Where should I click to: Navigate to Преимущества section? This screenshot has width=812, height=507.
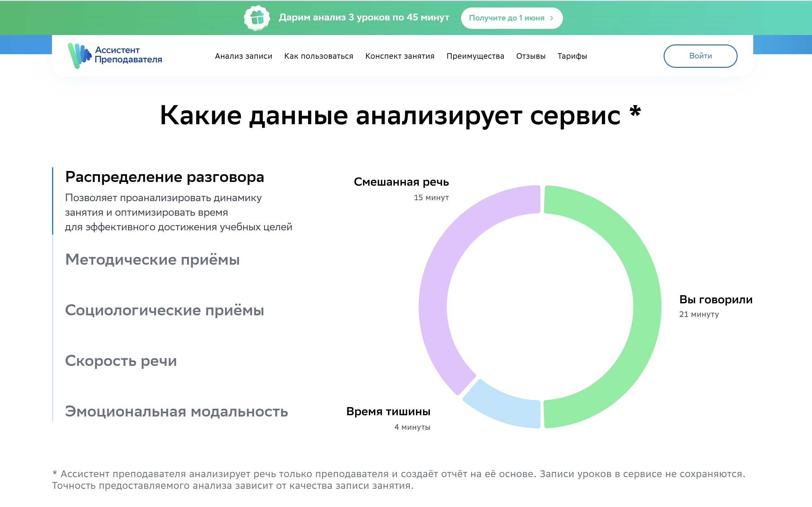tap(475, 56)
